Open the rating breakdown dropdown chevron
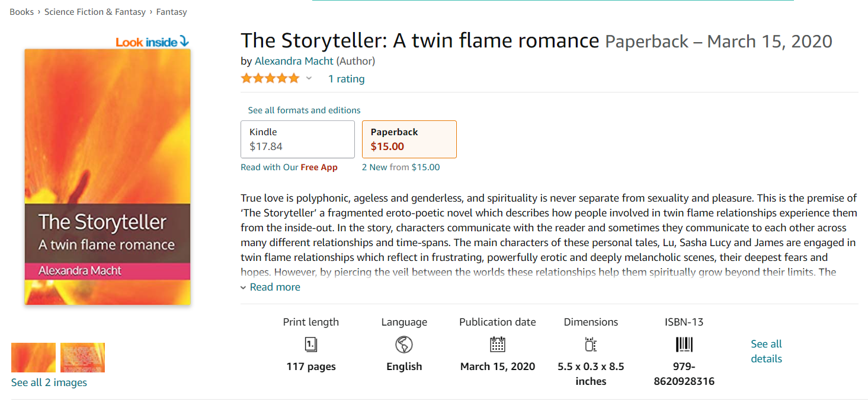Viewport: 868px width, 408px height. point(309,78)
